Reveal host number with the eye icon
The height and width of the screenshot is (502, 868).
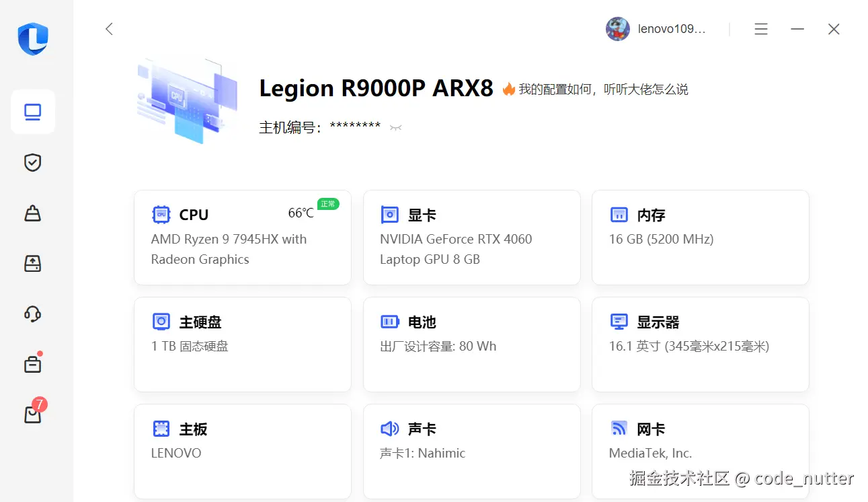395,128
